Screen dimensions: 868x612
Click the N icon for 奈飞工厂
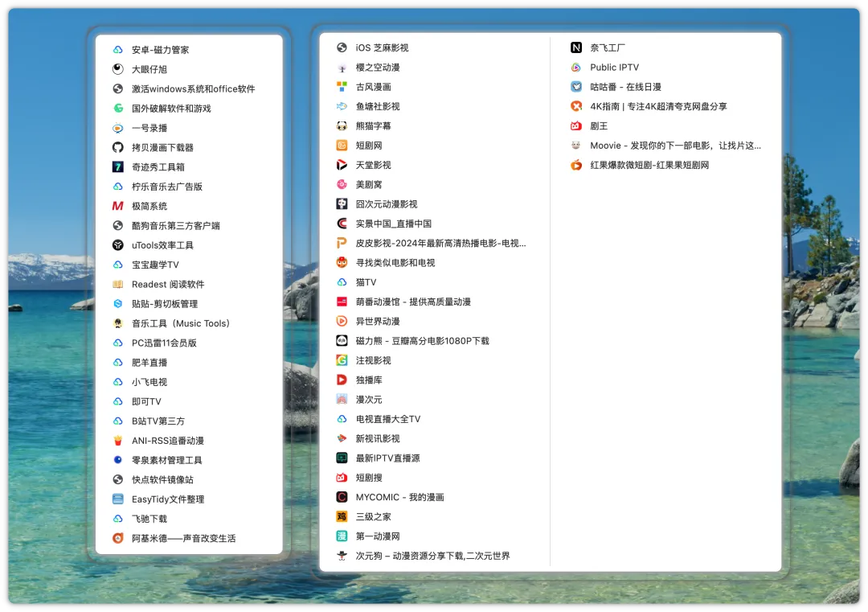click(576, 47)
